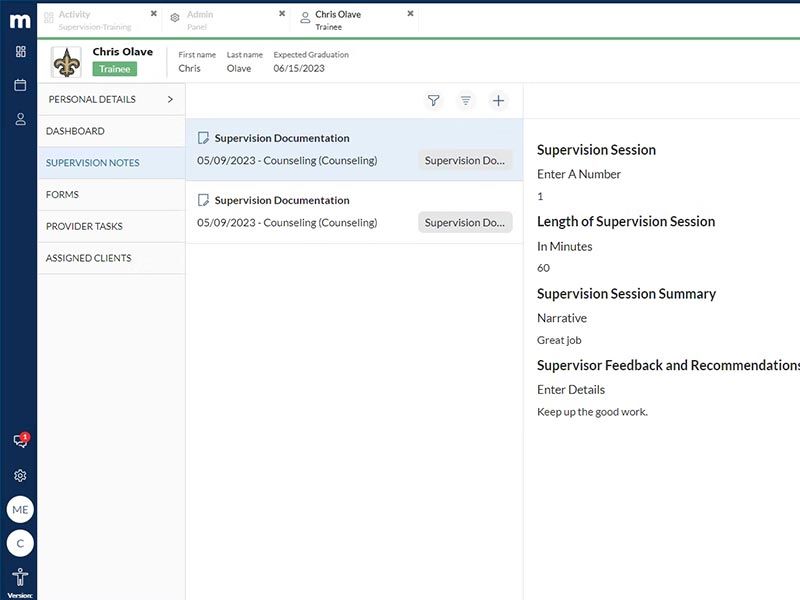Open the calendar icon in left sidebar
The width and height of the screenshot is (800, 600).
click(20, 85)
